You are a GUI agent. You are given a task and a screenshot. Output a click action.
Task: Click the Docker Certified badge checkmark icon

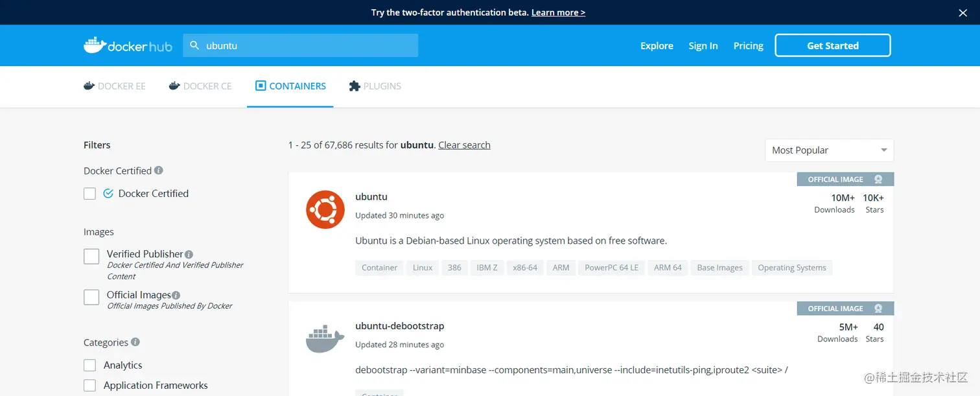click(x=108, y=193)
